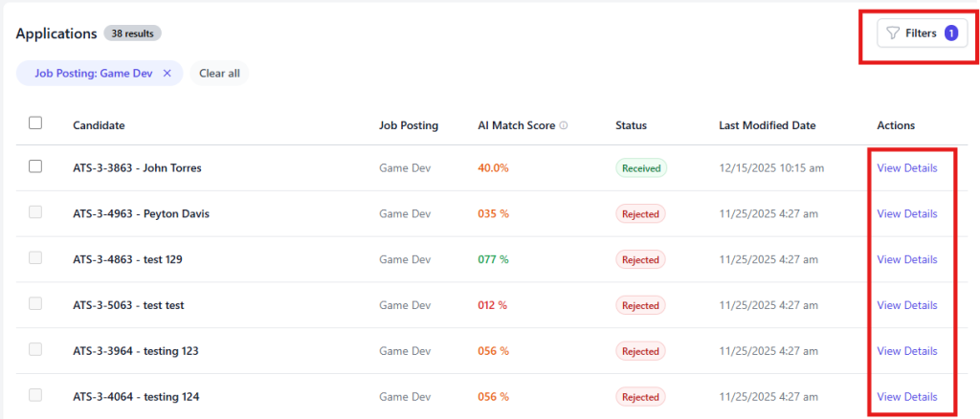Clear all applied filters
Screen dimensions: 980x419
(219, 73)
